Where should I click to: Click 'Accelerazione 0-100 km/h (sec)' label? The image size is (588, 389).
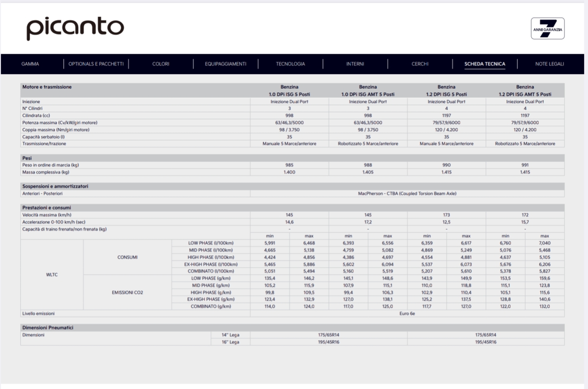(53, 222)
